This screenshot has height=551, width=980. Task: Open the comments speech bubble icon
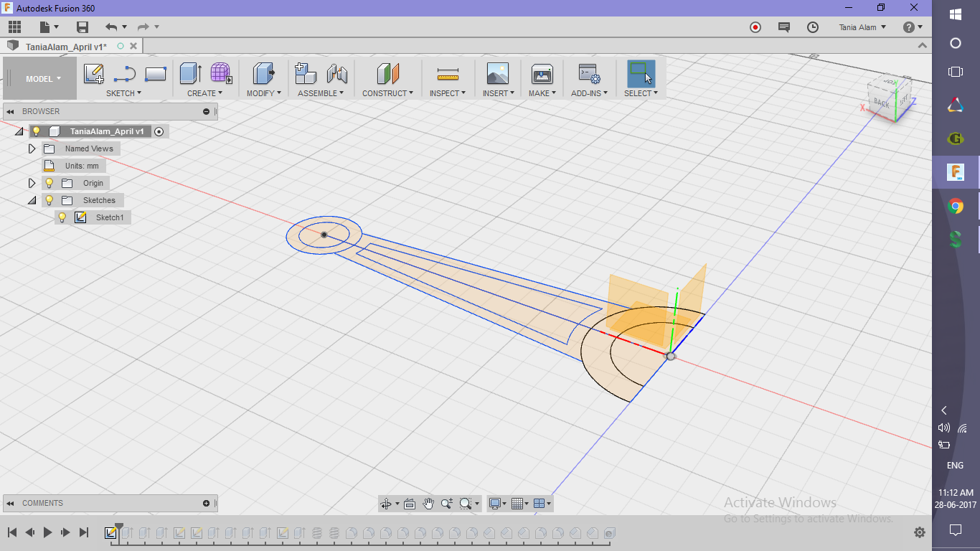click(x=784, y=27)
